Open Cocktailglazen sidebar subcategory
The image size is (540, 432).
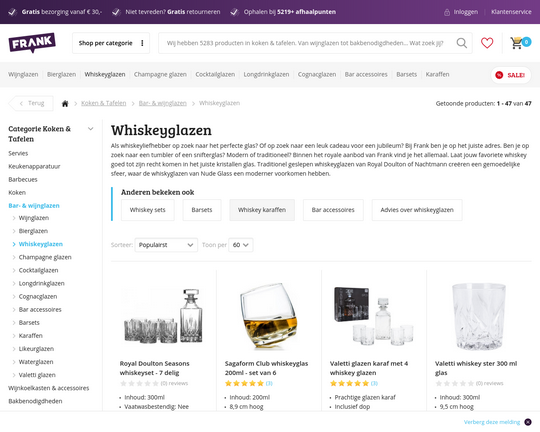(x=39, y=270)
